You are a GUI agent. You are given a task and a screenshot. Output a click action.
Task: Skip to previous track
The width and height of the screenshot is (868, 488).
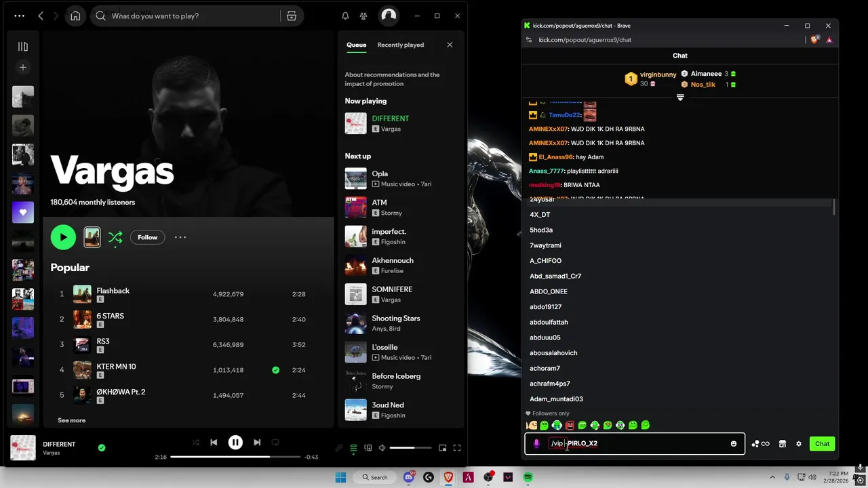[214, 443]
